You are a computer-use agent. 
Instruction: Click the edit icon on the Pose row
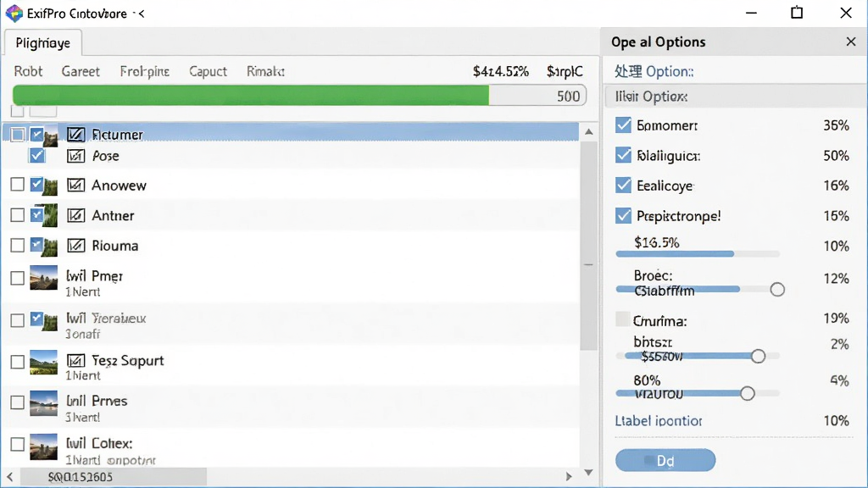[75, 156]
